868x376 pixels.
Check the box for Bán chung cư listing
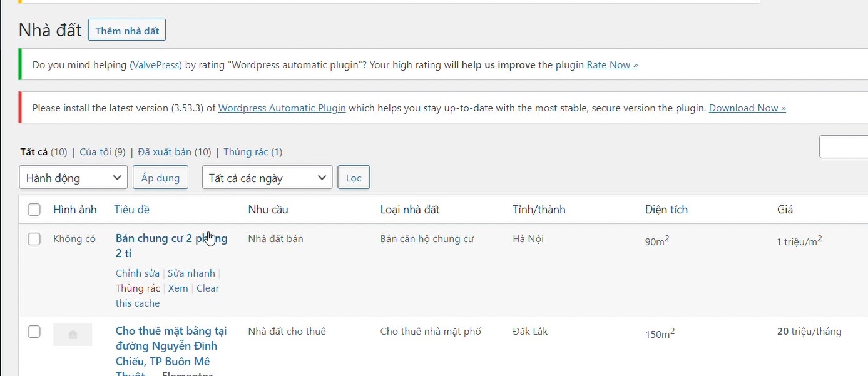(x=34, y=239)
